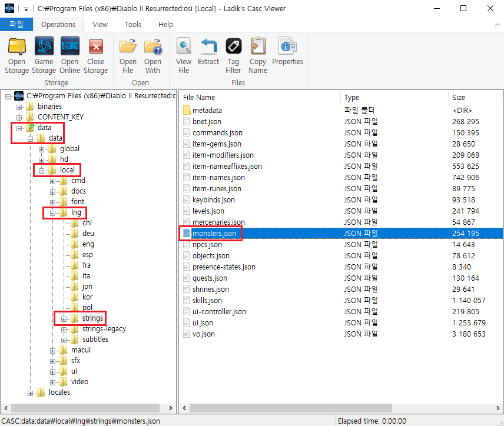Viewport: 504px width, 426px height.
Task: Expand the strings folder node
Action: [64, 319]
